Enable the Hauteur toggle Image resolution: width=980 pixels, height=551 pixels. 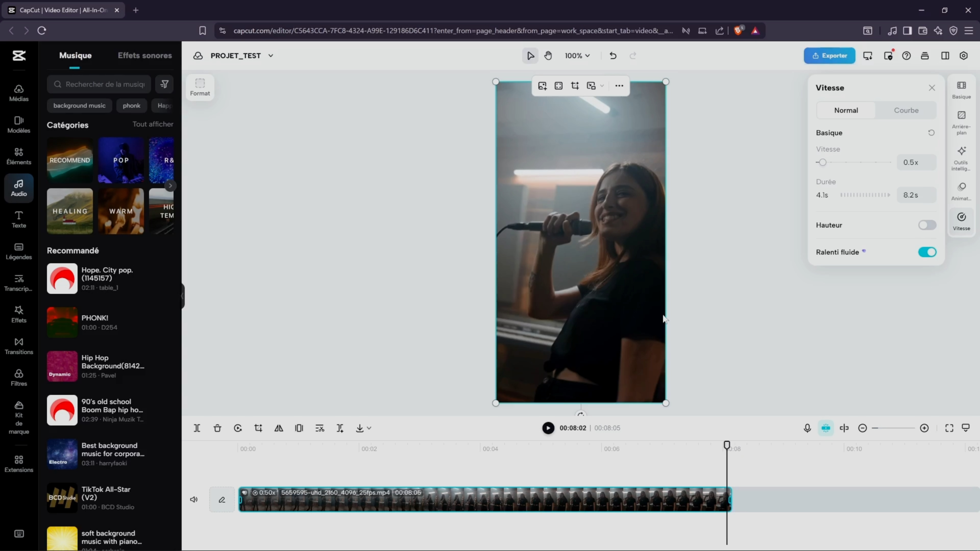(x=927, y=225)
